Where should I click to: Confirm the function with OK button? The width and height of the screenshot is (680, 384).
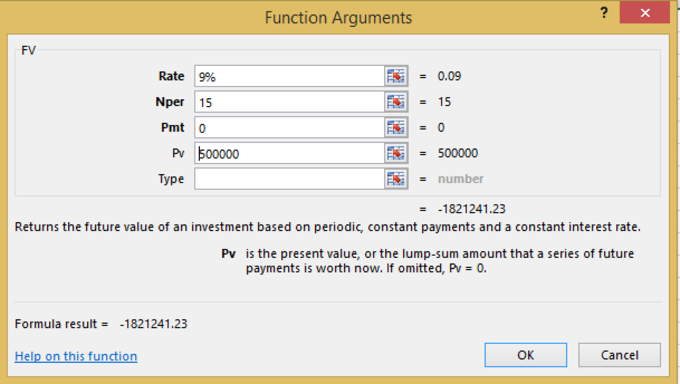click(526, 355)
